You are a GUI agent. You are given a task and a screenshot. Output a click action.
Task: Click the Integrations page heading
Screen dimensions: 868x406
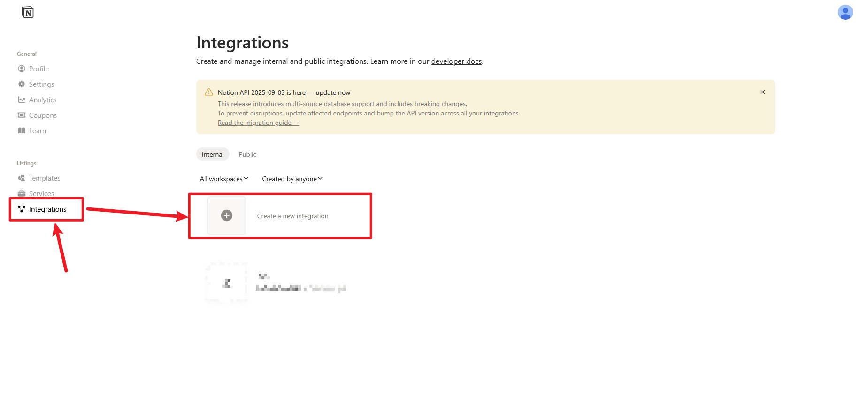click(x=242, y=43)
